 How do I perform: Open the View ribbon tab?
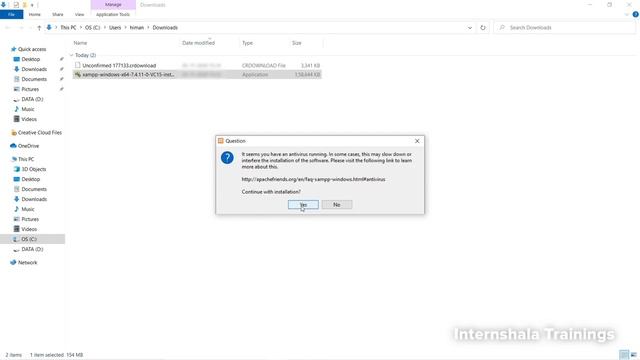pyautogui.click(x=79, y=14)
